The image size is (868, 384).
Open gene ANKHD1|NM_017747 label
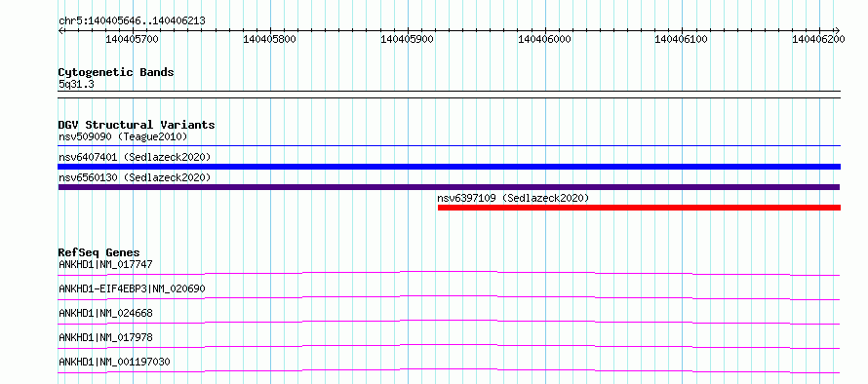pyautogui.click(x=105, y=264)
